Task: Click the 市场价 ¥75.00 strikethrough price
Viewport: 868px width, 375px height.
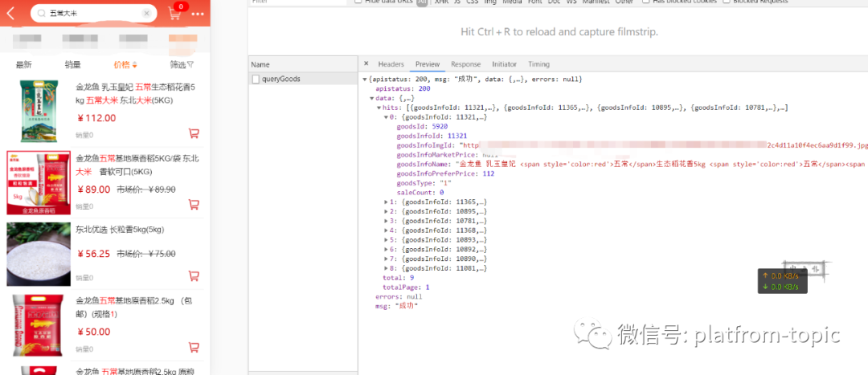Action: tap(145, 254)
